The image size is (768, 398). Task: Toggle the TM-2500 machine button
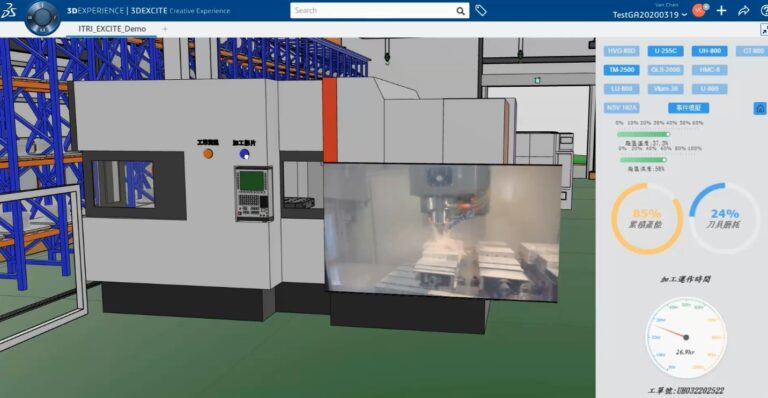click(622, 70)
